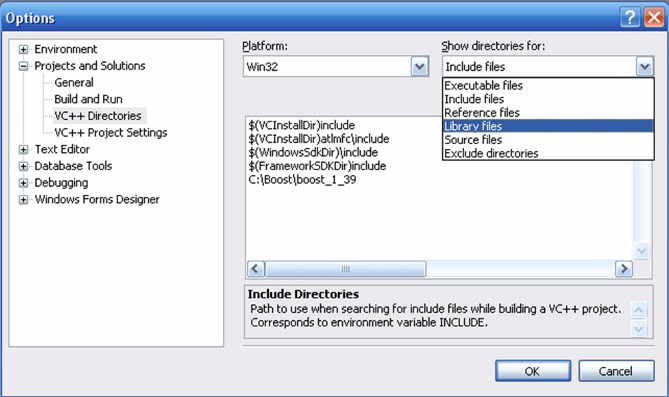Expand the Database Tools node
669x397 pixels.
(x=23, y=166)
